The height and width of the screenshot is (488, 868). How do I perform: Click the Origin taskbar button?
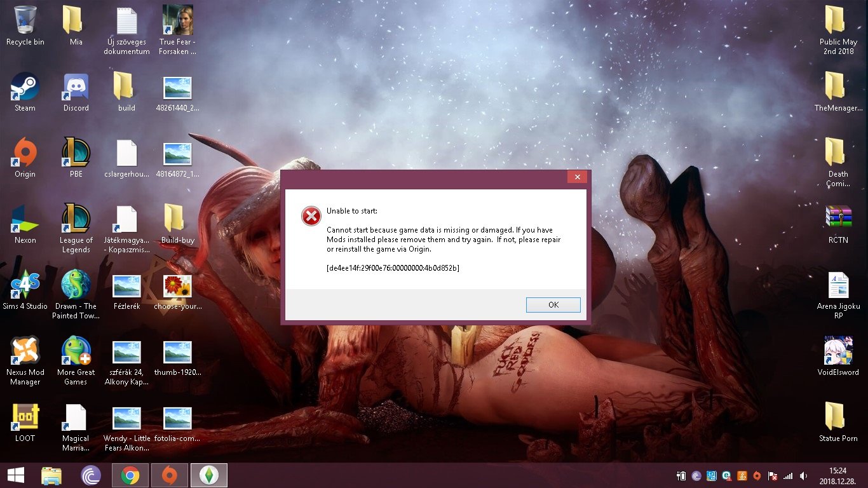(170, 475)
